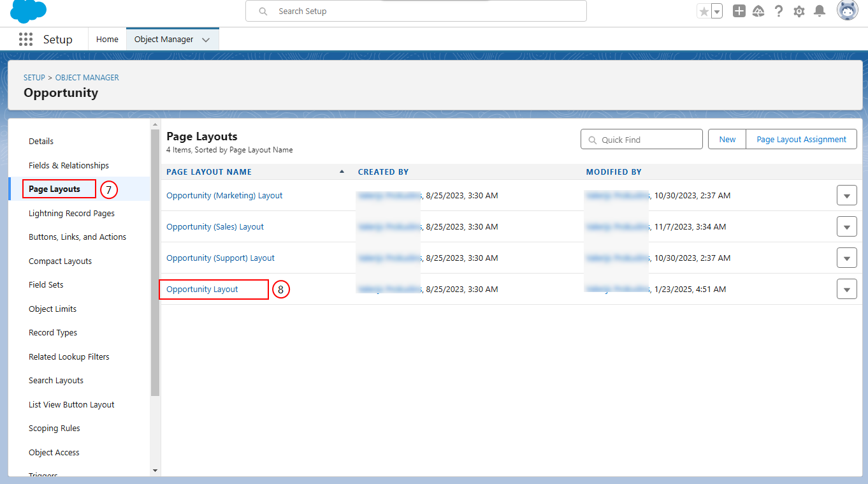Open the Opportunity (Support) Layout link
The image size is (868, 484).
coord(221,258)
